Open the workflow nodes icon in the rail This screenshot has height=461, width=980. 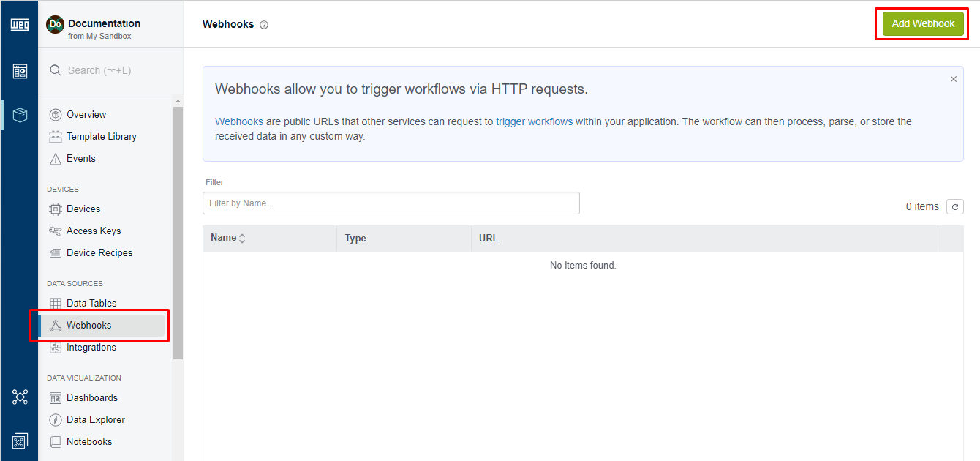20,397
